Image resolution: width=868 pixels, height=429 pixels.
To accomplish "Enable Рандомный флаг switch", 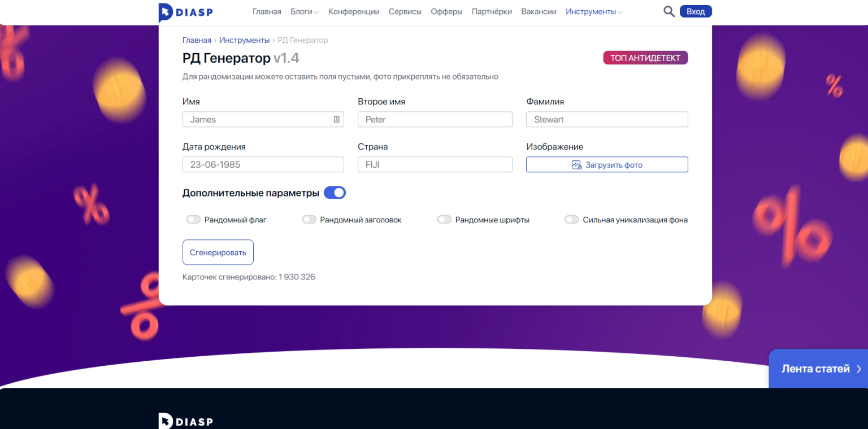I will [x=193, y=220].
